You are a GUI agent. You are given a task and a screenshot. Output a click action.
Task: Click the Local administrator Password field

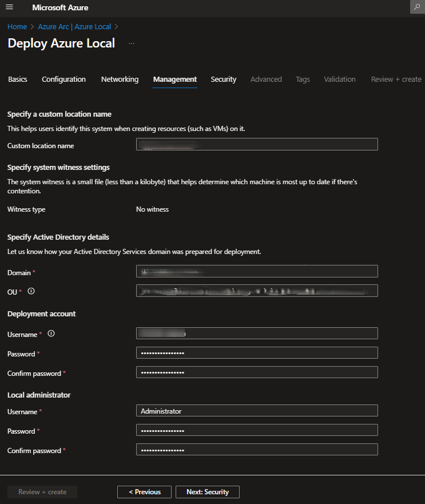(x=257, y=430)
